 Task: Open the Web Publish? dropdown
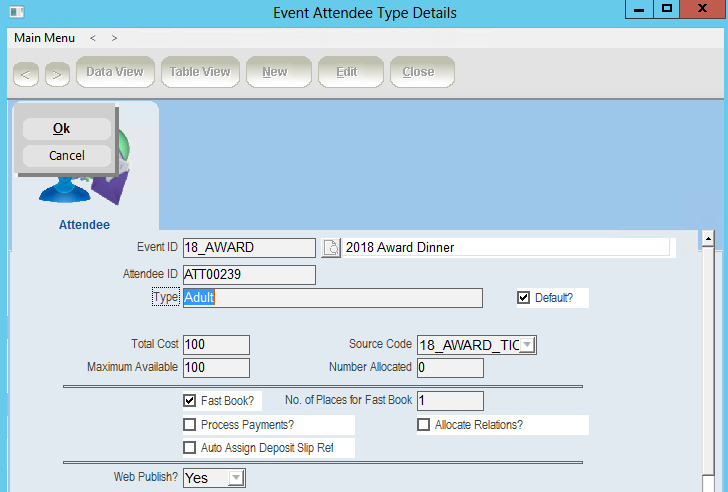coord(235,478)
